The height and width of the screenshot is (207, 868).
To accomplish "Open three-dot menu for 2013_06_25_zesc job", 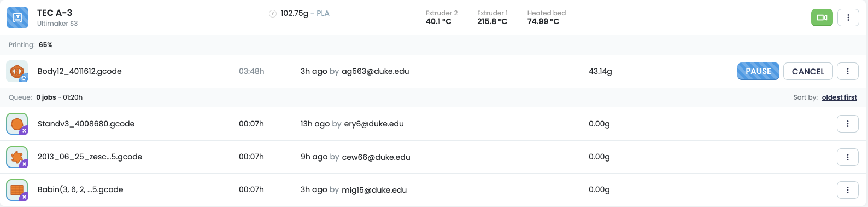I will pyautogui.click(x=848, y=157).
